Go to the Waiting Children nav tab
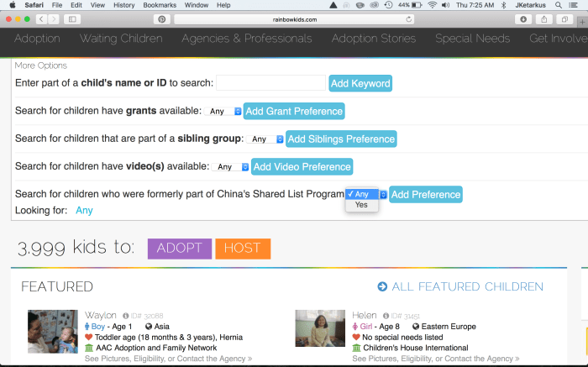Image resolution: width=588 pixels, height=367 pixels. coord(121,39)
